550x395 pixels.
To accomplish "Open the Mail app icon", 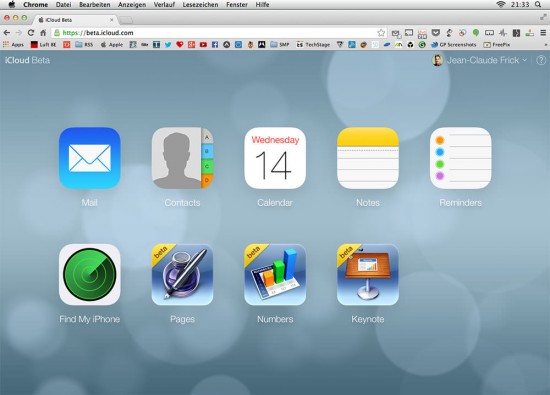I will click(x=90, y=158).
